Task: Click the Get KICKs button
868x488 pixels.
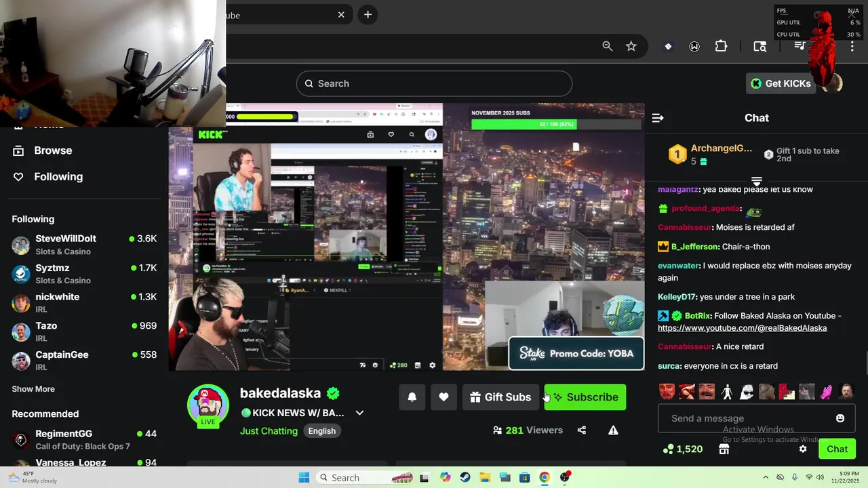Action: [781, 83]
